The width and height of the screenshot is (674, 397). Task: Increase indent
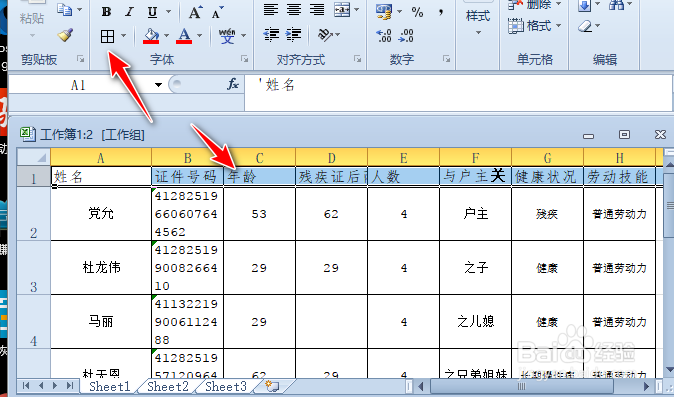[293, 35]
